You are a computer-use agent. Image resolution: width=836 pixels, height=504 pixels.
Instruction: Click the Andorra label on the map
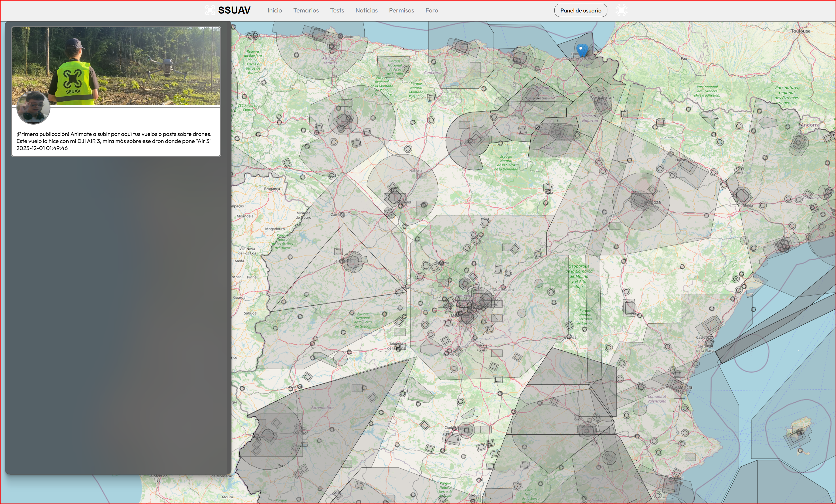tap(810, 125)
